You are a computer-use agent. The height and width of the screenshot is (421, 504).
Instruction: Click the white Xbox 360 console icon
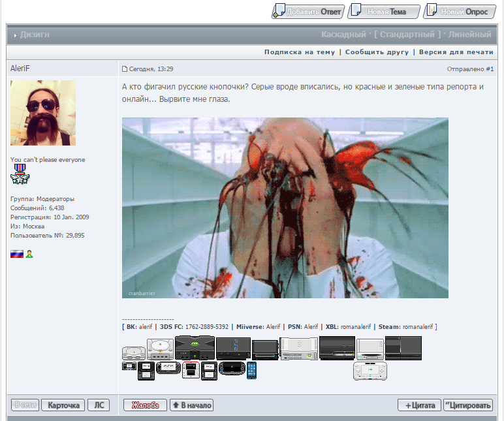click(x=298, y=349)
